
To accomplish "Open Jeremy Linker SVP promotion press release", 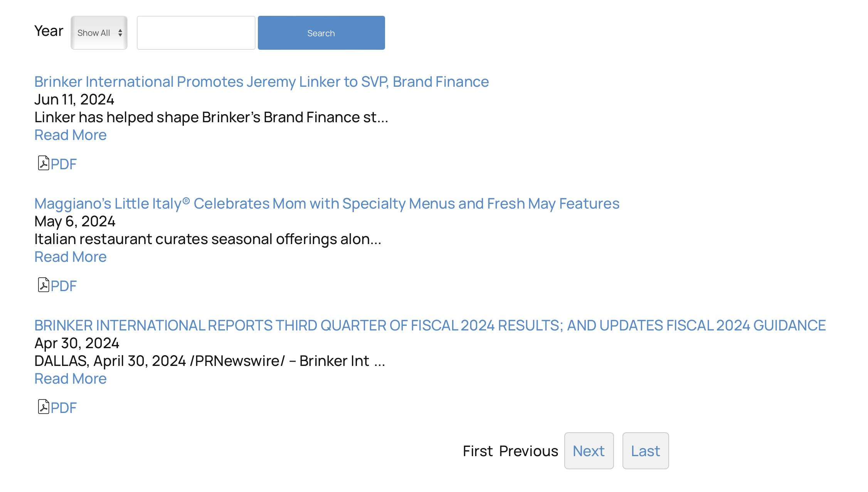I will tap(261, 82).
